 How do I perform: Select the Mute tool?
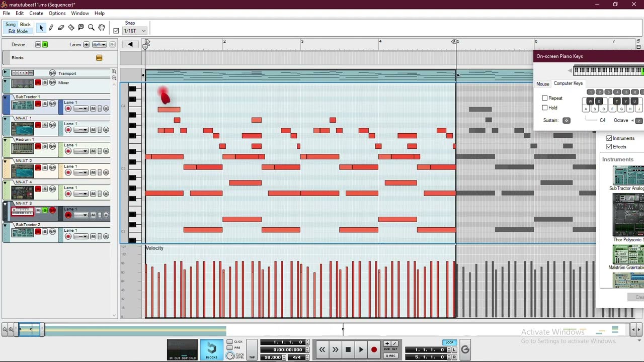[x=81, y=28]
